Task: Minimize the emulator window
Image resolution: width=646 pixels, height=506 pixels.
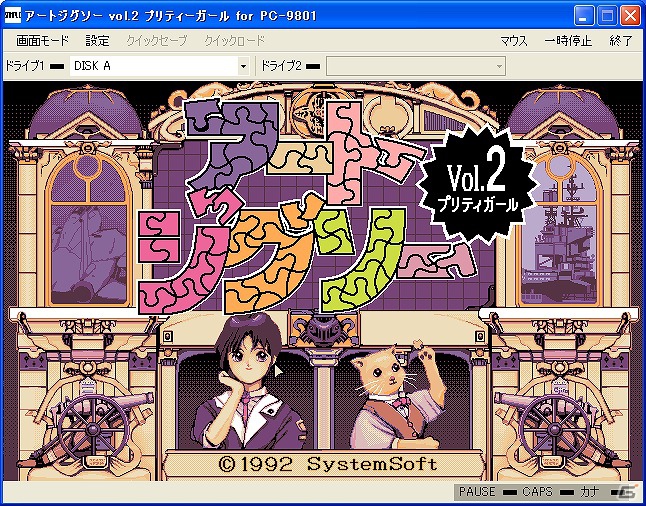Action: pos(585,16)
